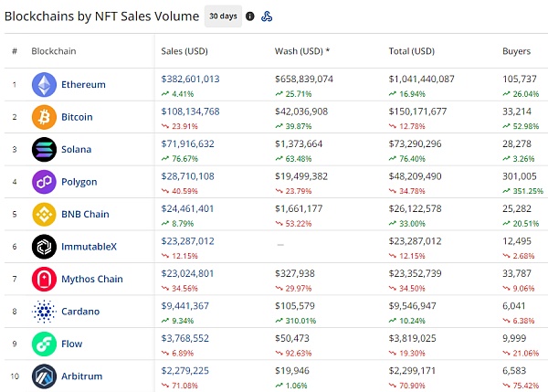This screenshot has height=392, width=548.
Task: Open the 30 days period selector
Action: (x=223, y=16)
